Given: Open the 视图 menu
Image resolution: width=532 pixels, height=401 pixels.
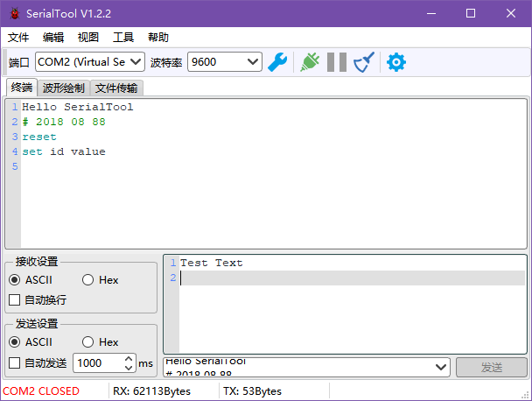Looking at the screenshot, I should (x=88, y=38).
